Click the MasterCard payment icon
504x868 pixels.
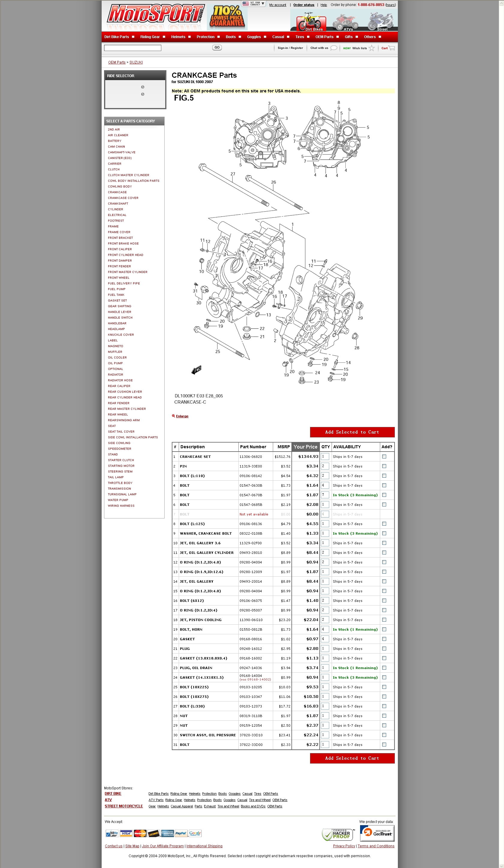[x=140, y=833]
